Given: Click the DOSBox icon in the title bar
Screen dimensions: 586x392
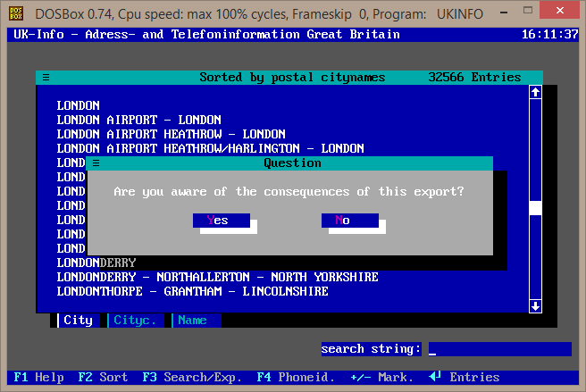Looking at the screenshot, I should point(16,13).
